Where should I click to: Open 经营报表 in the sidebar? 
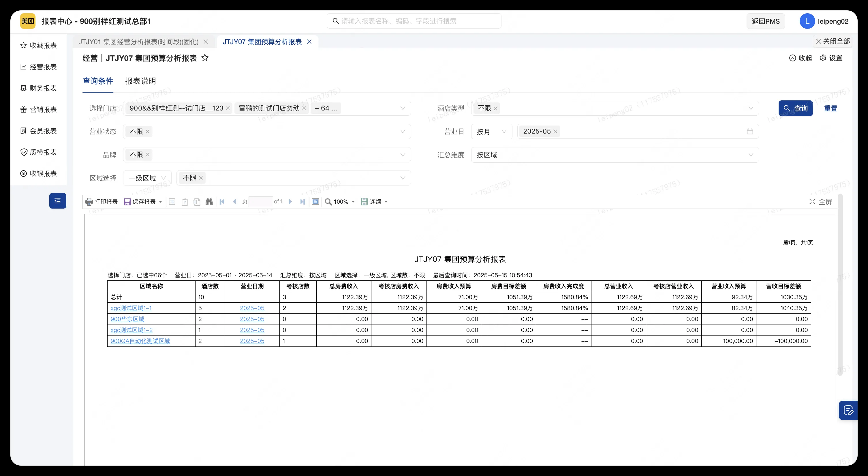point(39,67)
